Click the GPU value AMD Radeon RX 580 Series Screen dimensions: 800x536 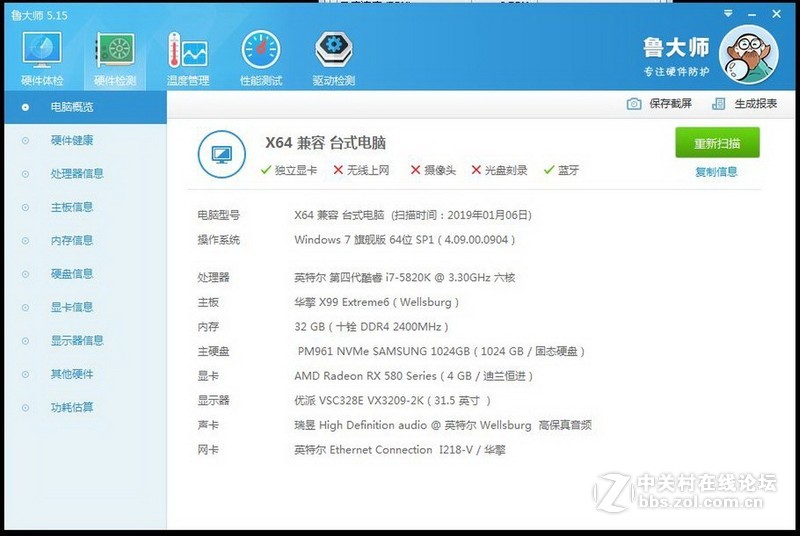[x=414, y=376]
